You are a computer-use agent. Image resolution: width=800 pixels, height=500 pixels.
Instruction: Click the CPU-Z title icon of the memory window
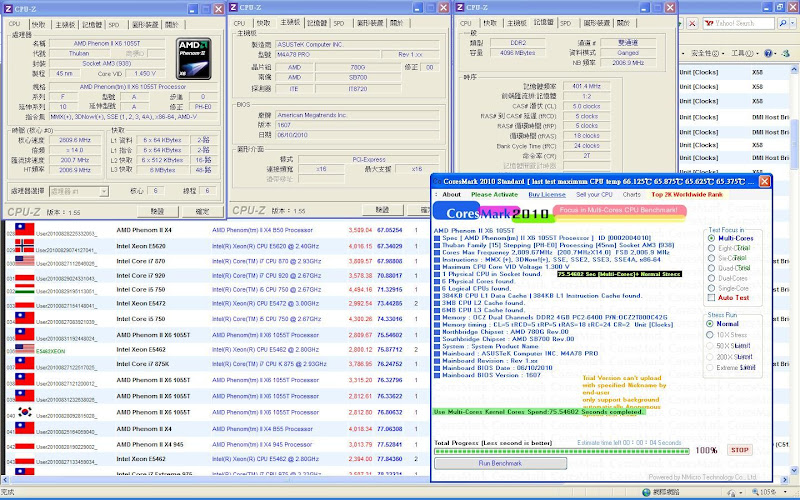tap(460, 7)
